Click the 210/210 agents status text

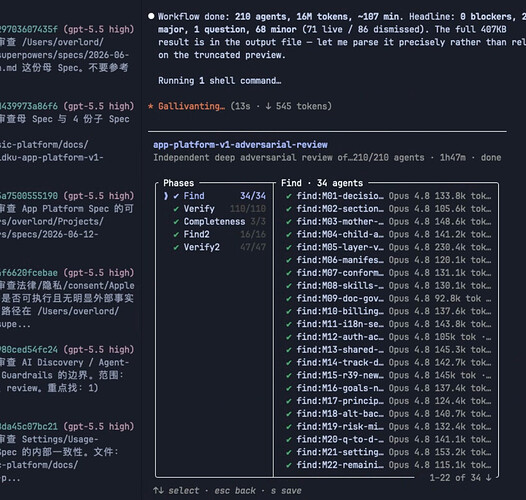click(x=388, y=157)
